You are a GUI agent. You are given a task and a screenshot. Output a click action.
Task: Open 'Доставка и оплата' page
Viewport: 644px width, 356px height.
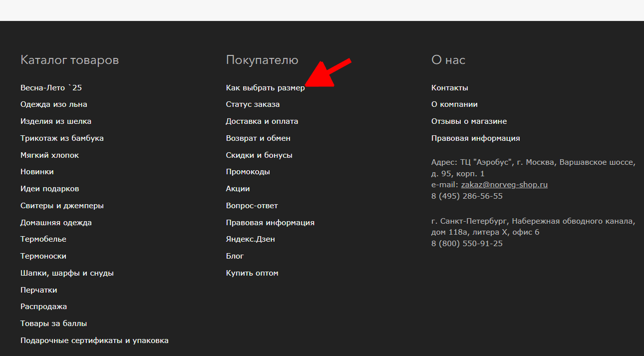262,121
